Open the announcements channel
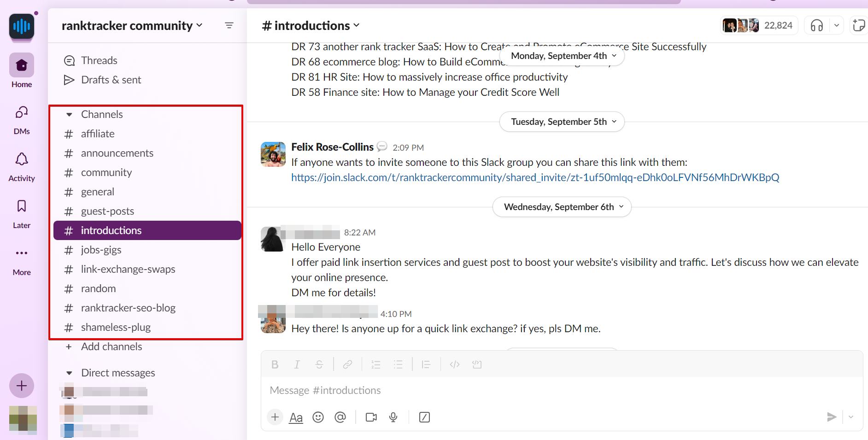The height and width of the screenshot is (440, 868). (x=147, y=153)
